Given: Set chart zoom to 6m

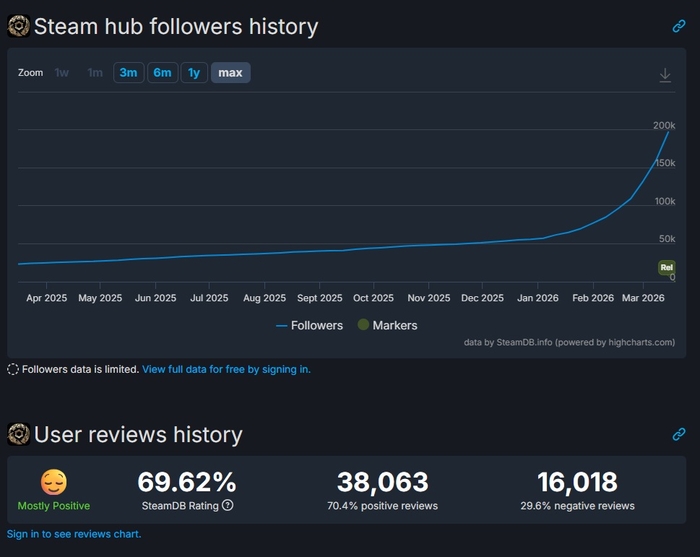Looking at the screenshot, I should (x=162, y=73).
